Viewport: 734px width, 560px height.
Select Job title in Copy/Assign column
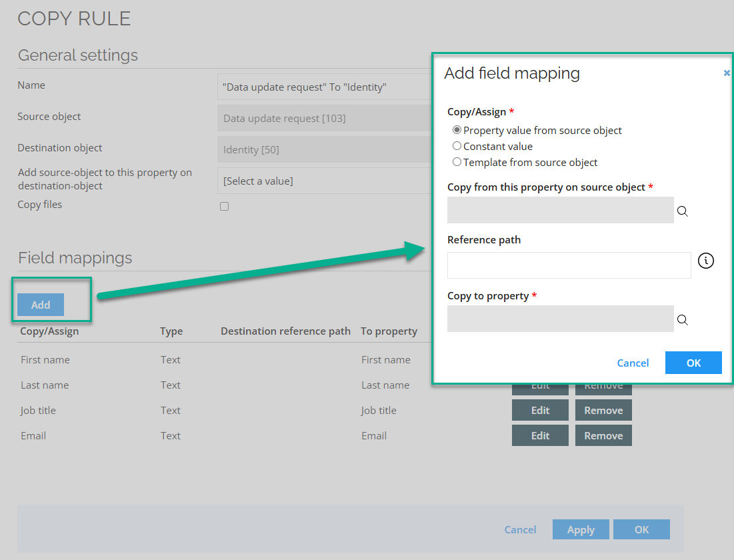coord(38,411)
